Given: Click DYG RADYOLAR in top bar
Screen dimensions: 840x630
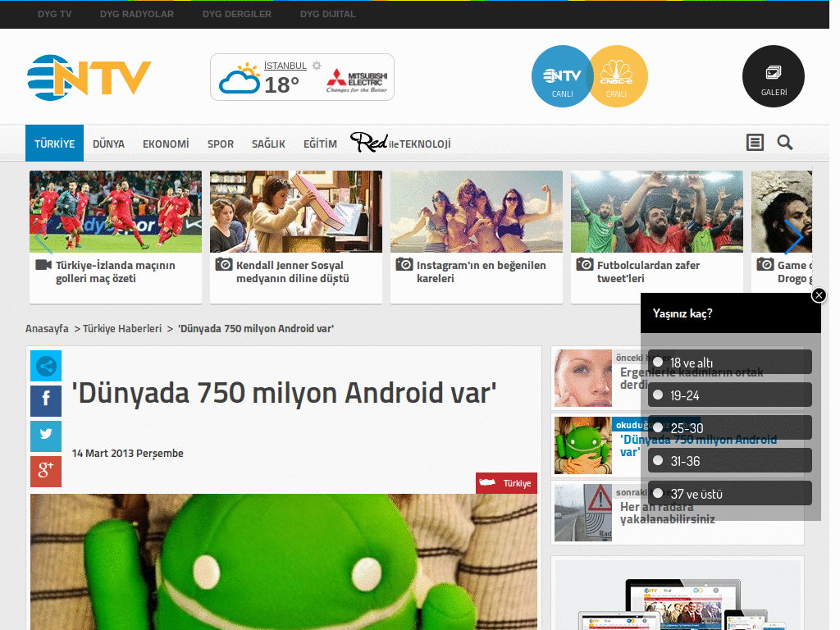Looking at the screenshot, I should point(137,14).
